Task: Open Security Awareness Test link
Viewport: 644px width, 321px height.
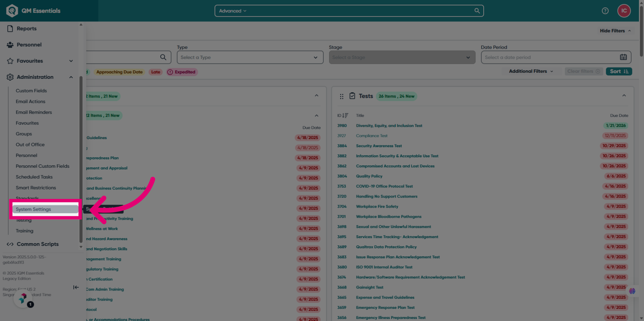Action: (379, 146)
